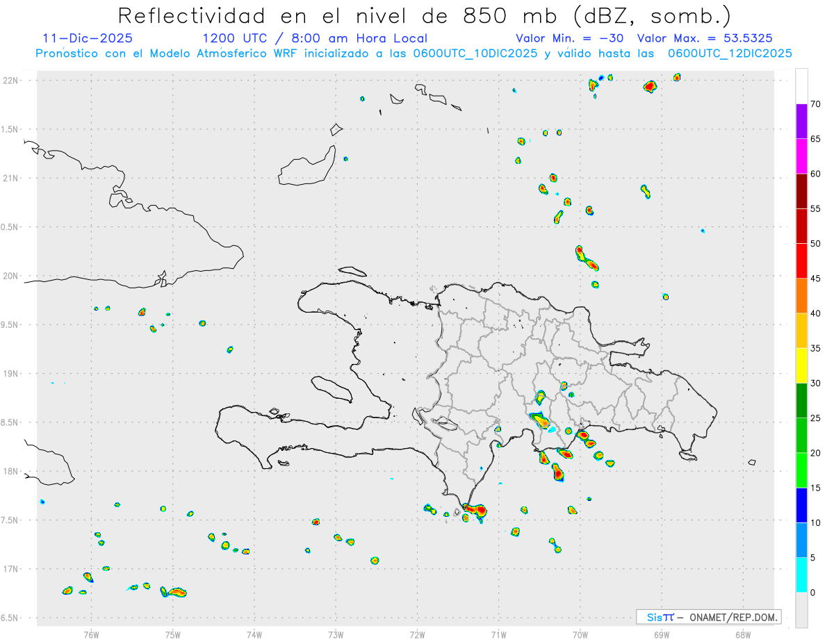Image resolution: width=834 pixels, height=644 pixels.
Task: Click the magenta 60–65 dBZ colorbar band
Action: pos(801,156)
